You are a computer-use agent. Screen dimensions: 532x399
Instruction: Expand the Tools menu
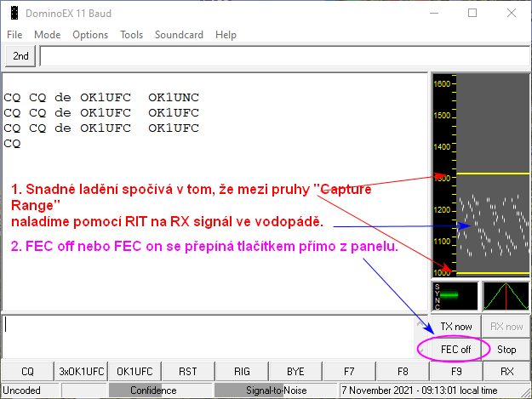click(x=131, y=35)
